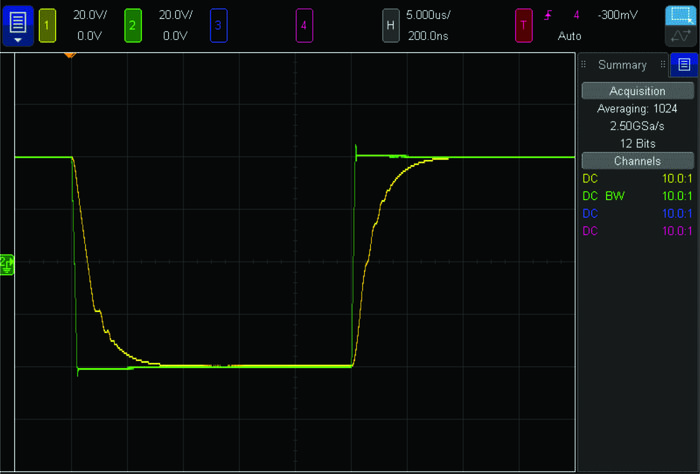Open the horizontal H timebase settings
Viewport: 700px width, 474px height.
click(391, 24)
